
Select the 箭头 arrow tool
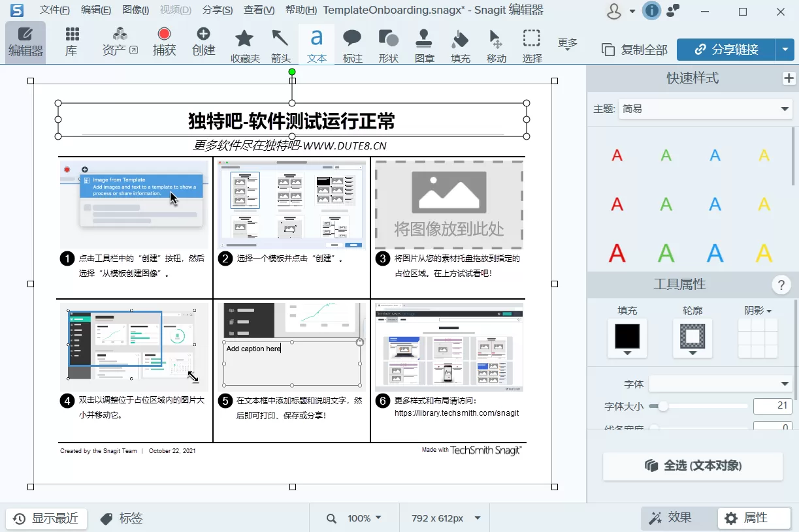point(280,44)
